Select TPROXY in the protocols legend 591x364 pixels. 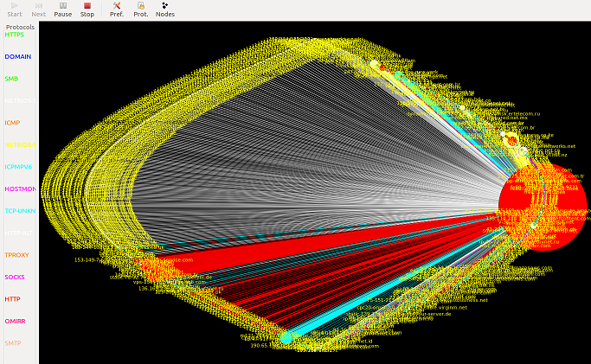coord(16,255)
